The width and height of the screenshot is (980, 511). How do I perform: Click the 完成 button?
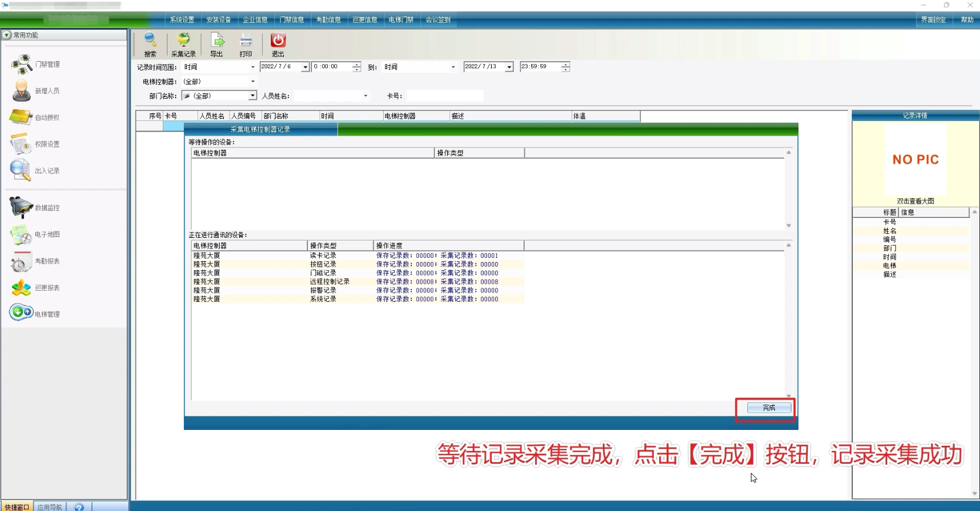(768, 408)
